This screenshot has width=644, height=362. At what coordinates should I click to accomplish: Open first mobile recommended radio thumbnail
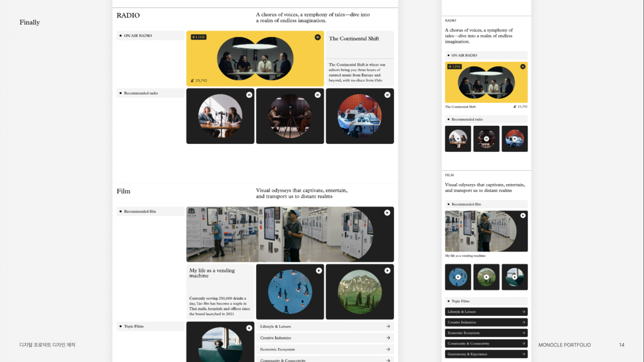click(458, 139)
